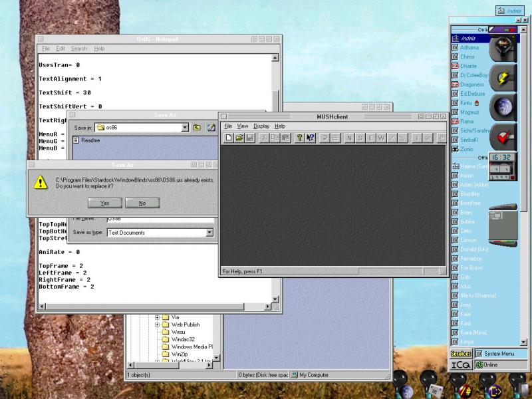Click No in the replace dialog
The width and height of the screenshot is (532, 399).
[142, 203]
